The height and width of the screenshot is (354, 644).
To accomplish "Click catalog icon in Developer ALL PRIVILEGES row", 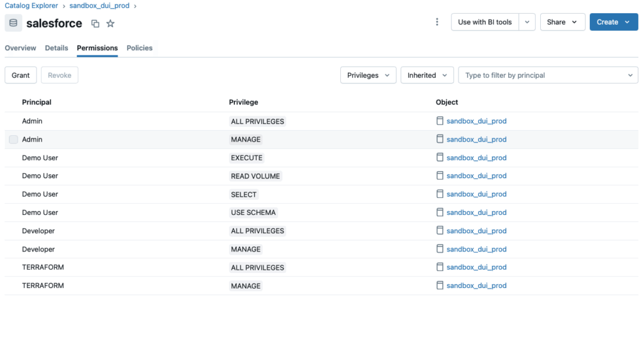I will point(440,231).
